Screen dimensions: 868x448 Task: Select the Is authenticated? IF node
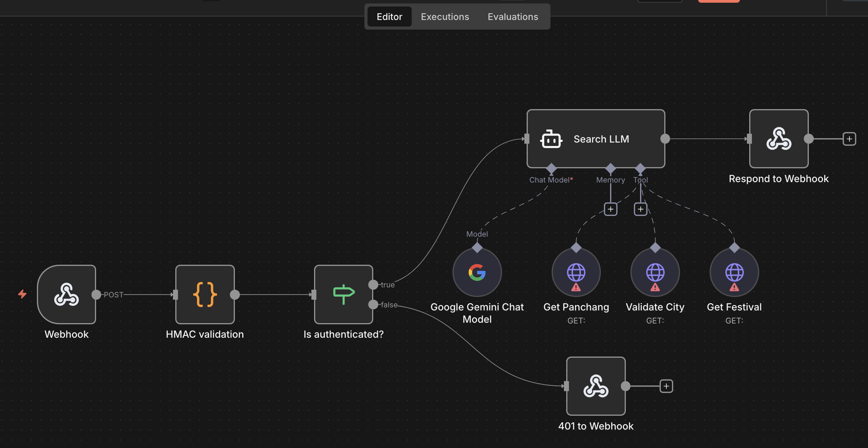[343, 294]
